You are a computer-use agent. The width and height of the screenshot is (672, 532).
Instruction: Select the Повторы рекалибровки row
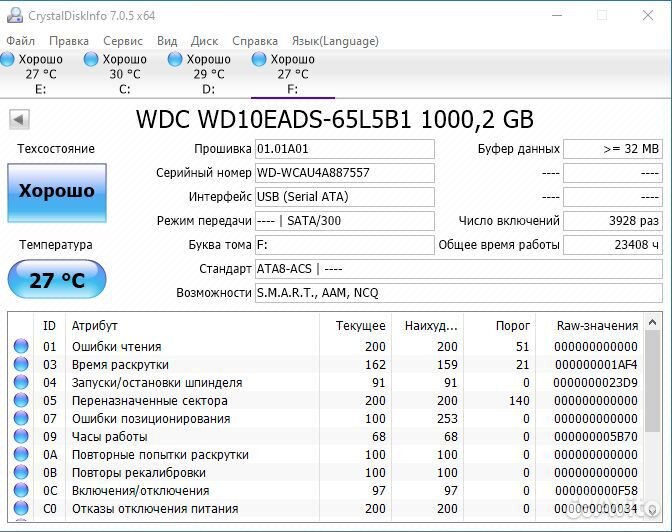pos(326,472)
